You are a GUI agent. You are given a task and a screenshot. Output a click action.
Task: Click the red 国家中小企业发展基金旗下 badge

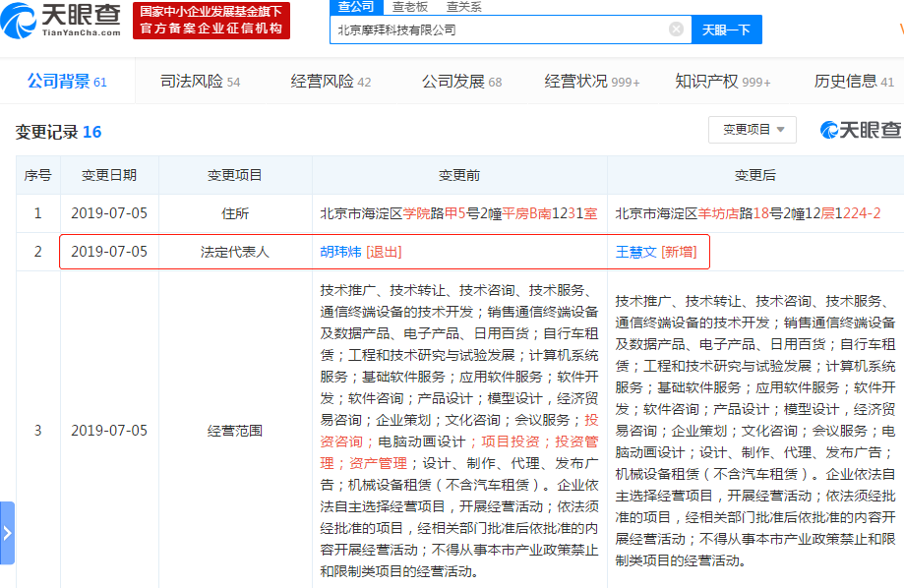(209, 20)
